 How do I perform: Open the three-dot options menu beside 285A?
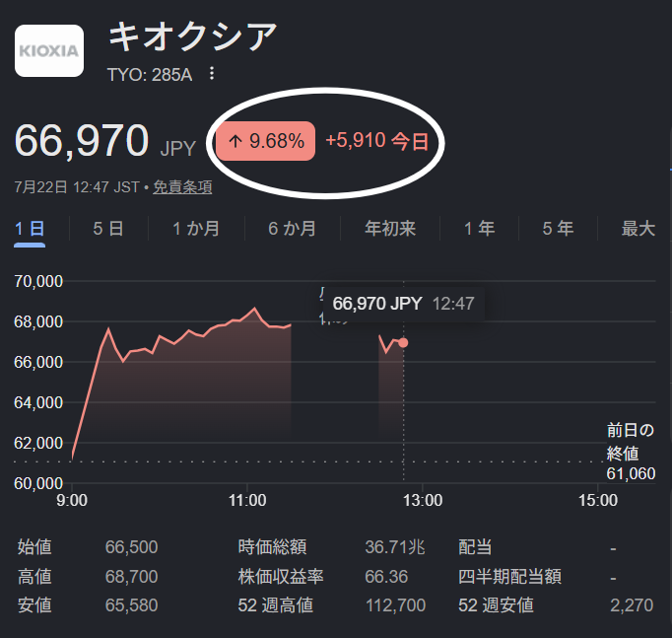(212, 74)
